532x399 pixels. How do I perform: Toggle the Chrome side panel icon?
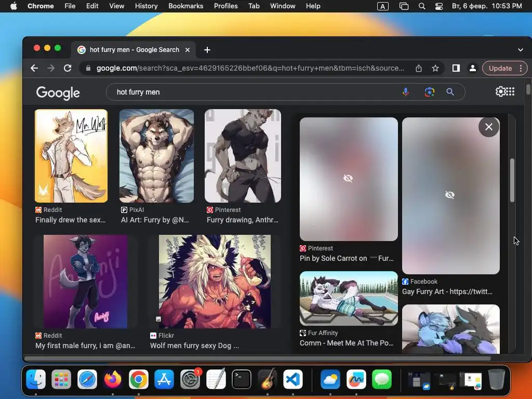[456, 68]
